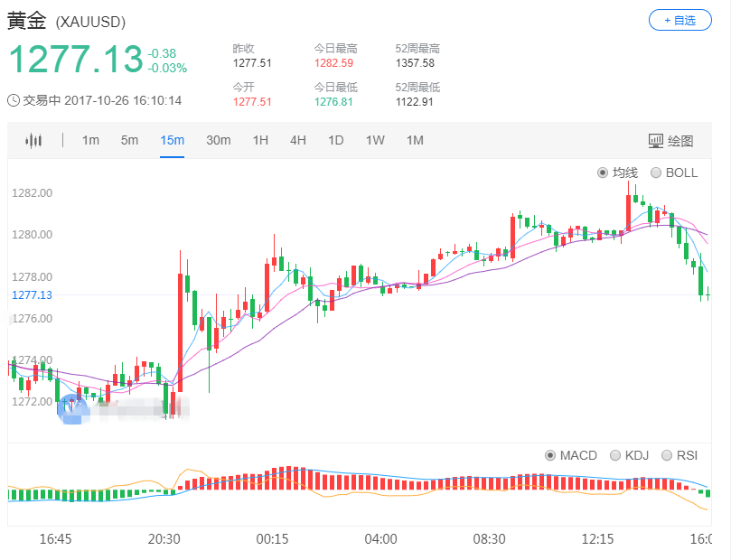Image resolution: width=731 pixels, height=560 pixels.
Task: Switch chart to 1H interval
Action: [x=260, y=140]
